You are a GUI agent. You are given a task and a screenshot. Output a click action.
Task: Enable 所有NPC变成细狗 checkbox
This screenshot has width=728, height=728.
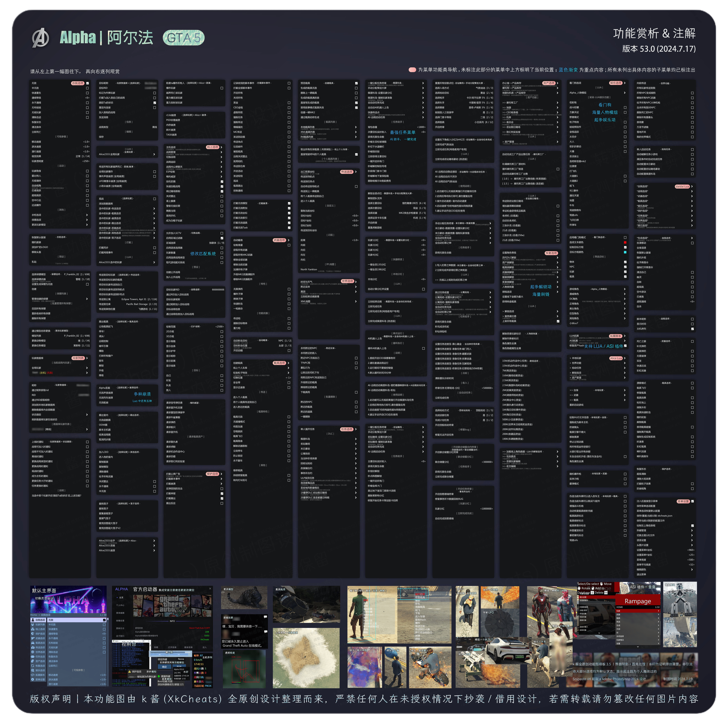692,93
